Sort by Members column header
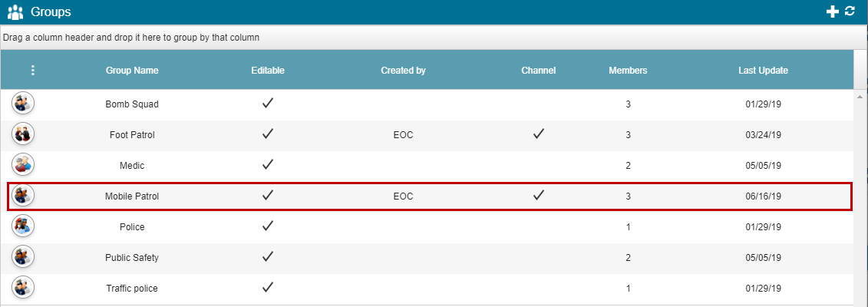The width and height of the screenshot is (868, 307). coord(629,71)
